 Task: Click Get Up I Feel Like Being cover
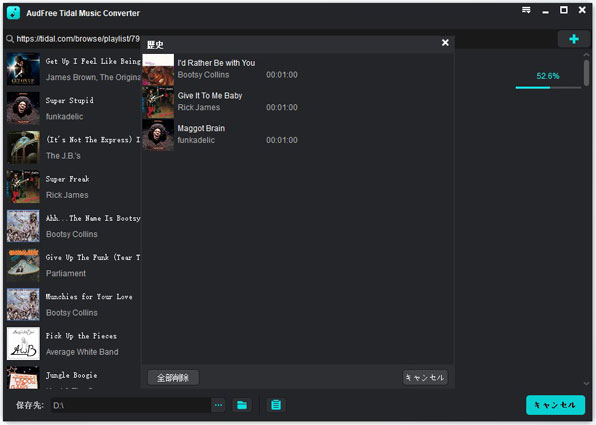point(23,69)
